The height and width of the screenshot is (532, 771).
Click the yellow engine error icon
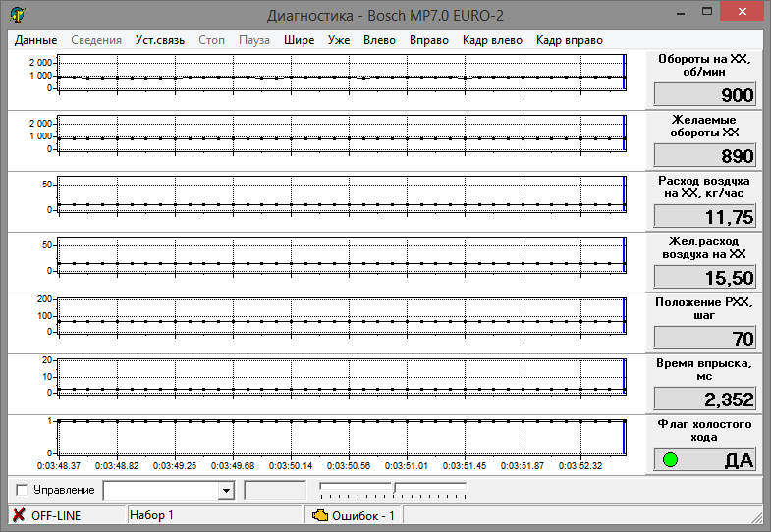coord(320,515)
